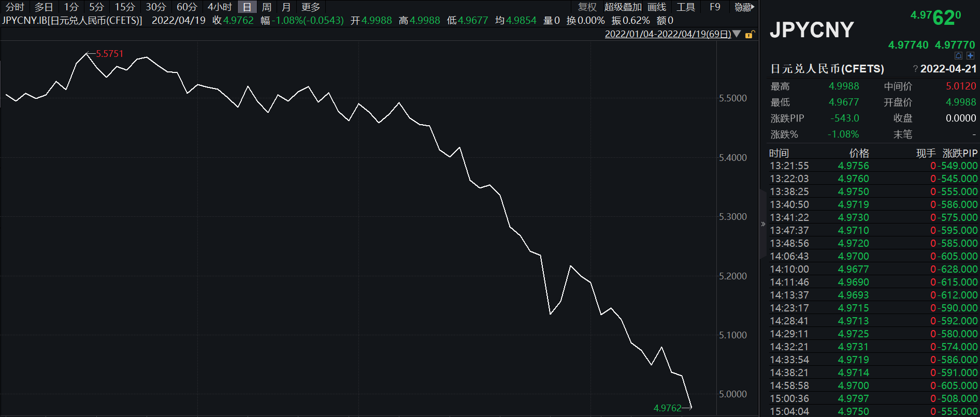Click the price alert bell icon
The image size is (980, 417).
[x=958, y=56]
